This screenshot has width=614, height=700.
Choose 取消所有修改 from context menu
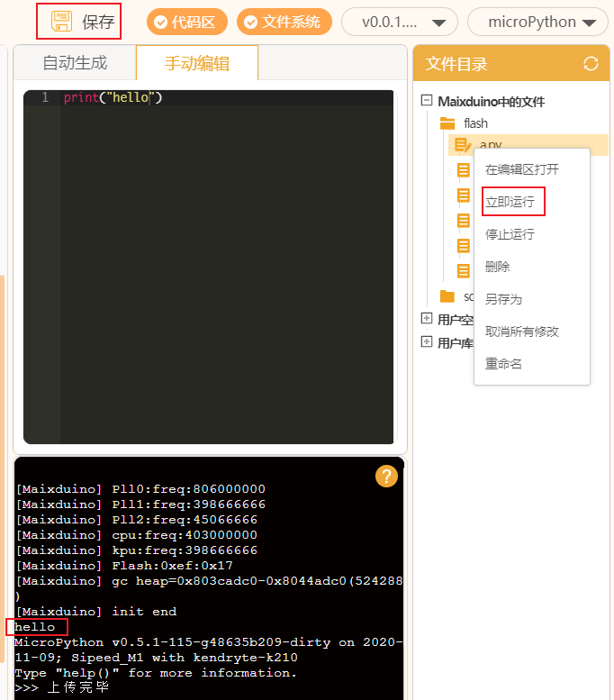click(x=521, y=332)
